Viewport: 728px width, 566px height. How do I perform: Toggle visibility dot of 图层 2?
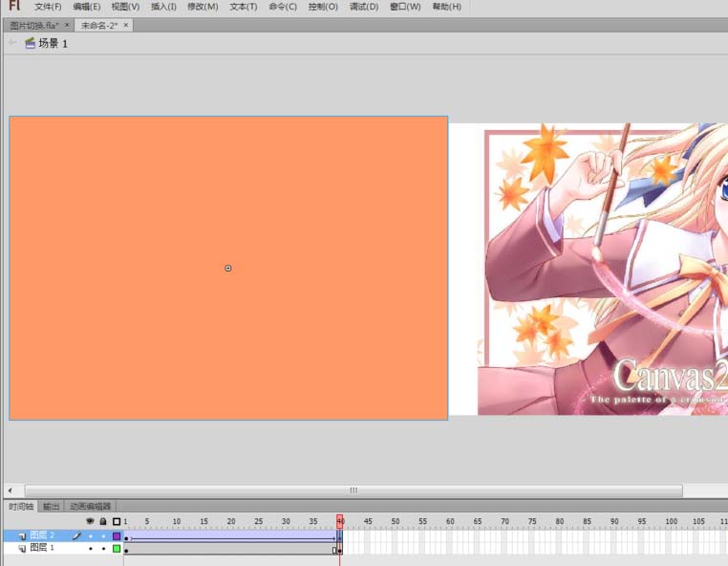(91, 535)
